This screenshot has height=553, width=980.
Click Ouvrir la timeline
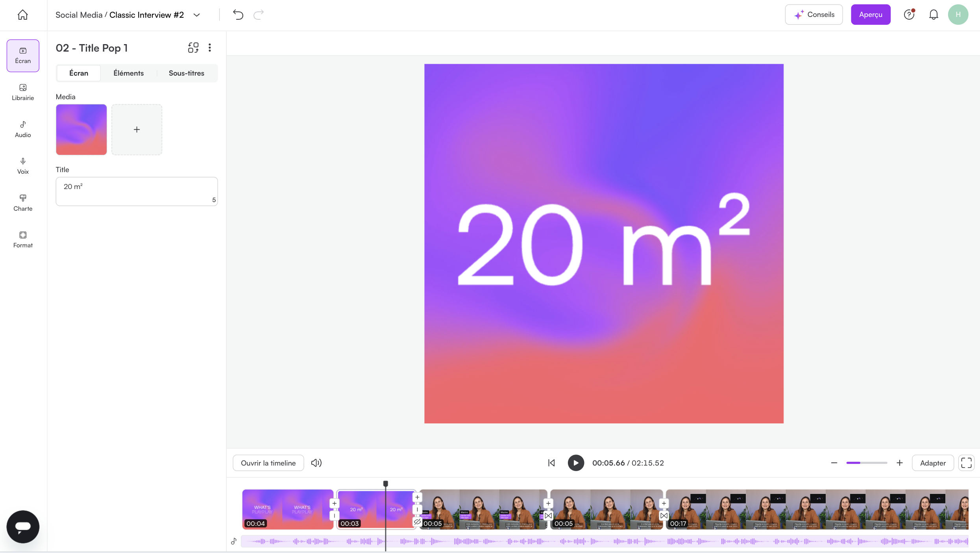tap(268, 463)
